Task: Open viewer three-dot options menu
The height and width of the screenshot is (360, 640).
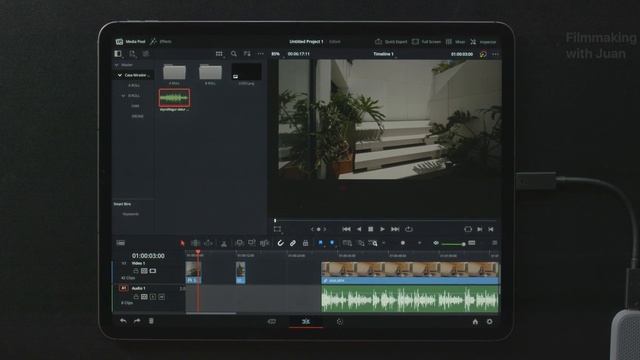Action: tap(496, 54)
